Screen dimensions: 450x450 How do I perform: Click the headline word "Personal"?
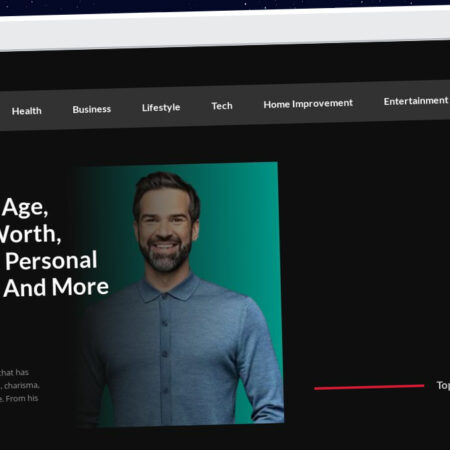[x=51, y=261]
